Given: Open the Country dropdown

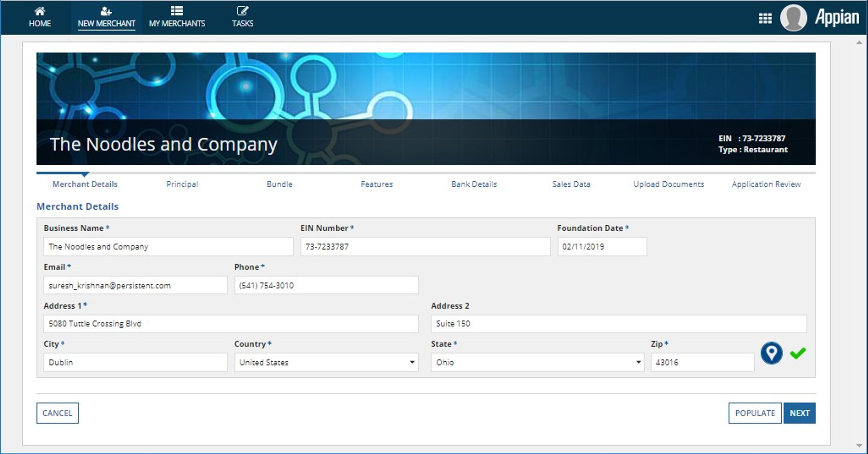Looking at the screenshot, I should (326, 362).
